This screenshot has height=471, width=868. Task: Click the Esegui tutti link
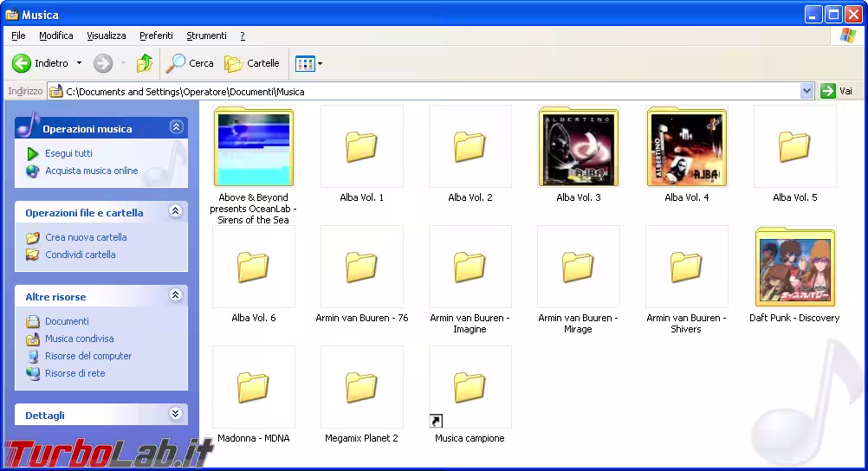point(68,153)
